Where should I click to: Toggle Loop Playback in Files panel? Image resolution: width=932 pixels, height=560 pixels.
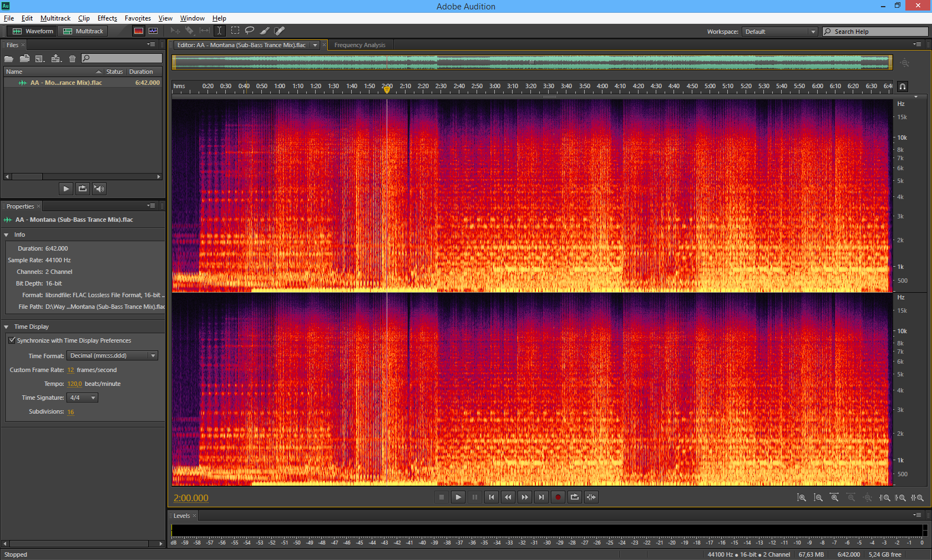(x=83, y=189)
